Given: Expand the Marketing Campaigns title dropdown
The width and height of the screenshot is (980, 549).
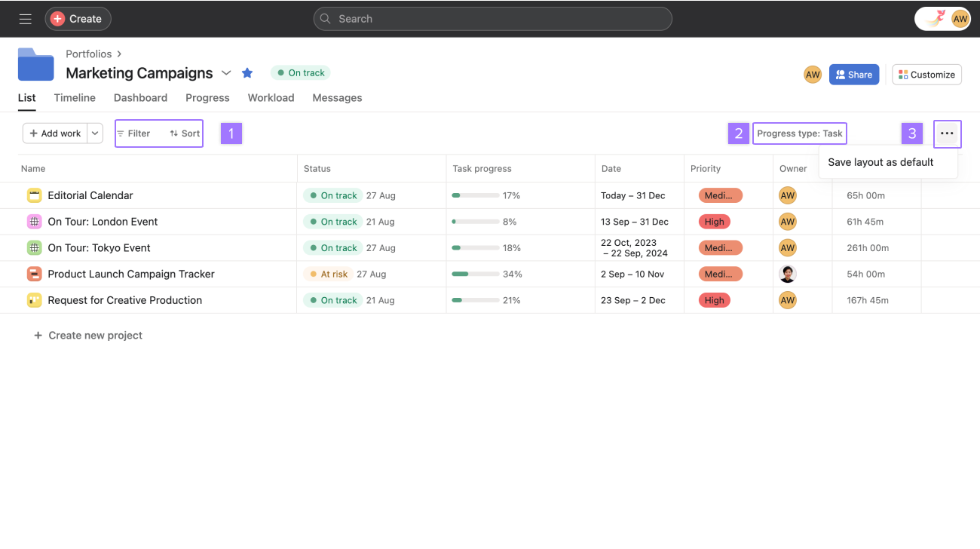Looking at the screenshot, I should point(226,73).
